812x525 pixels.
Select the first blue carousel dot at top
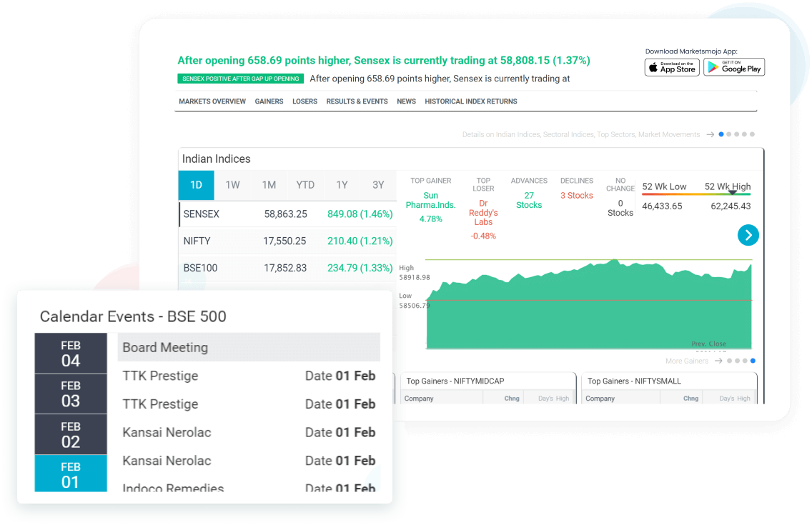(721, 134)
